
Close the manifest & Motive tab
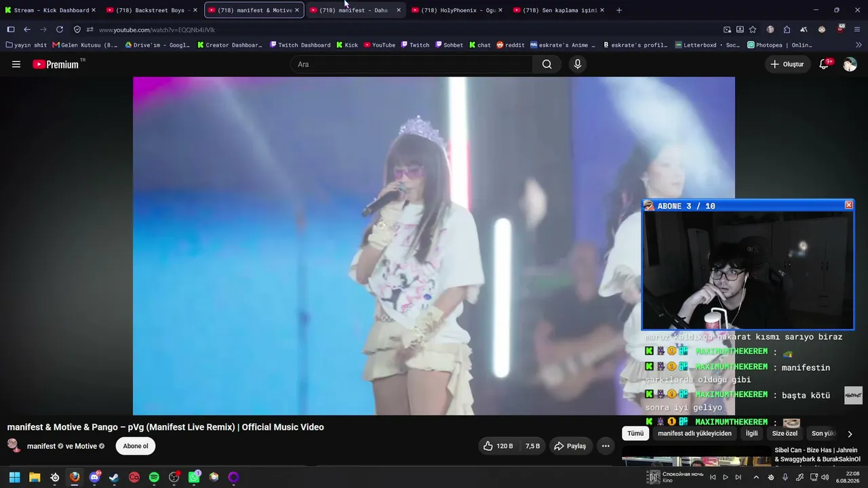297,10
